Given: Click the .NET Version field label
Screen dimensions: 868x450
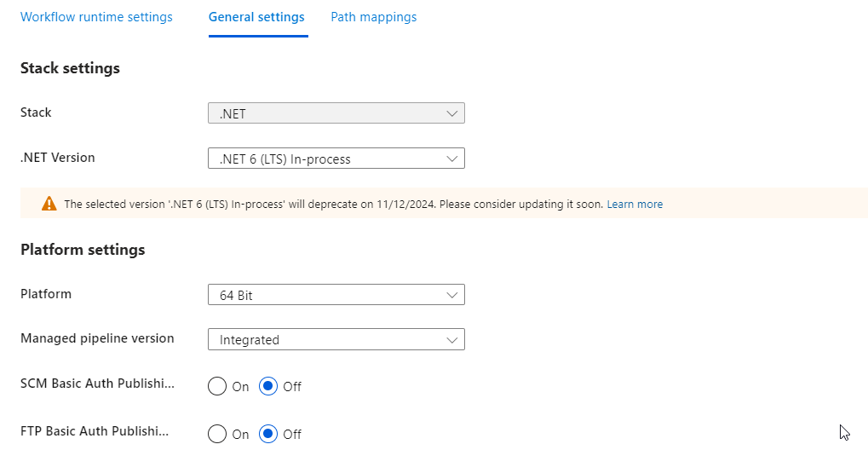Looking at the screenshot, I should tap(58, 158).
